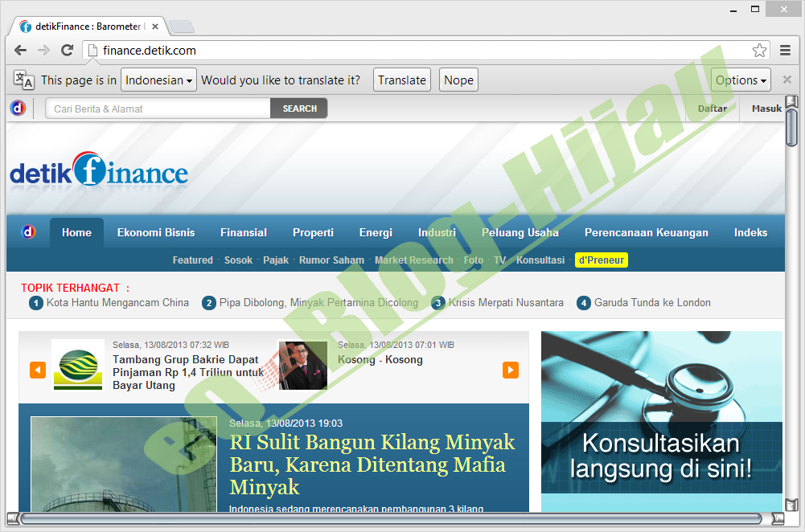Click the Nope button
The height and width of the screenshot is (532, 805).
click(x=458, y=80)
